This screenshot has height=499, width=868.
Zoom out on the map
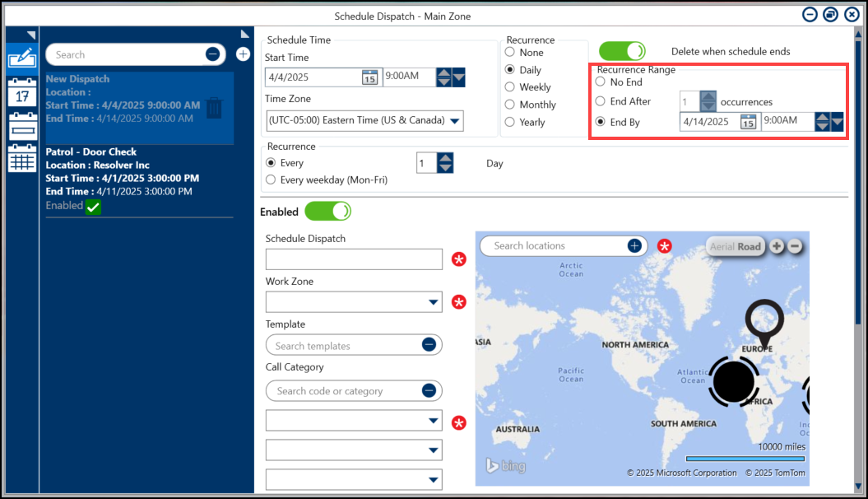[x=795, y=246]
